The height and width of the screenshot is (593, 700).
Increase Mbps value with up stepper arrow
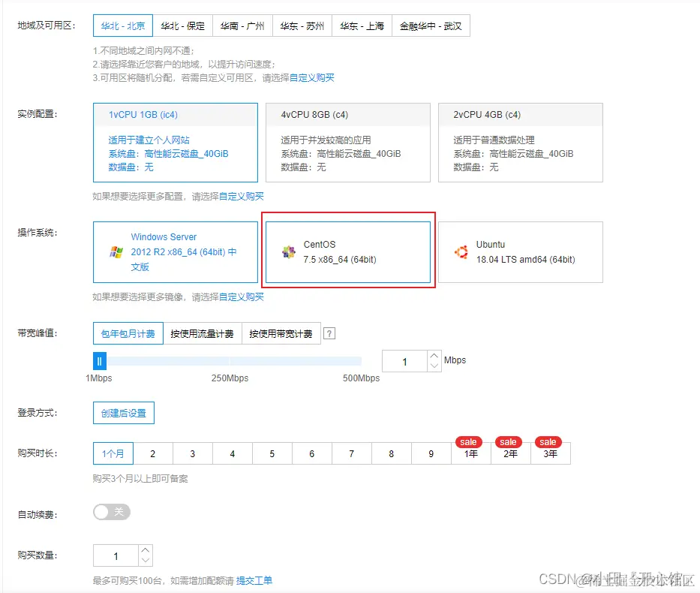pyautogui.click(x=433, y=355)
